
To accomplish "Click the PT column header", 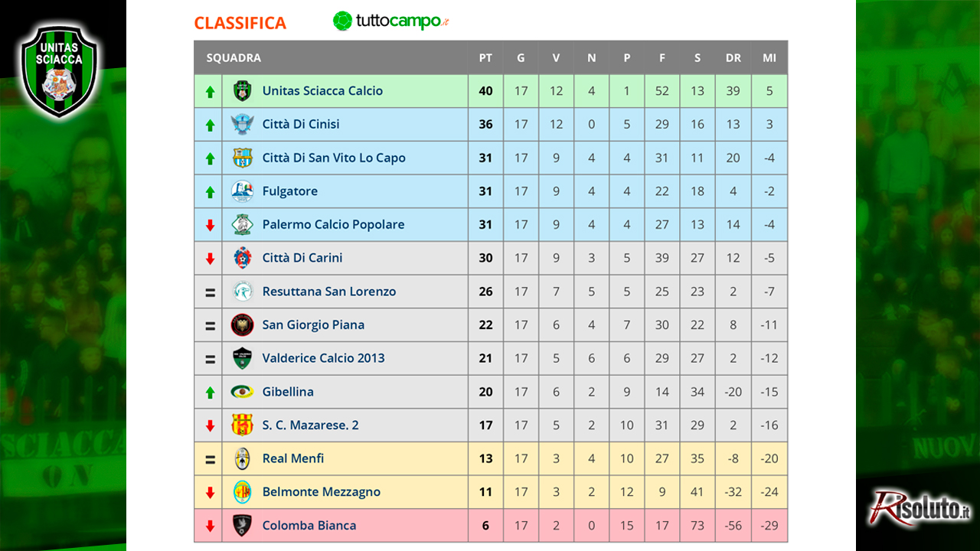I will (x=485, y=57).
